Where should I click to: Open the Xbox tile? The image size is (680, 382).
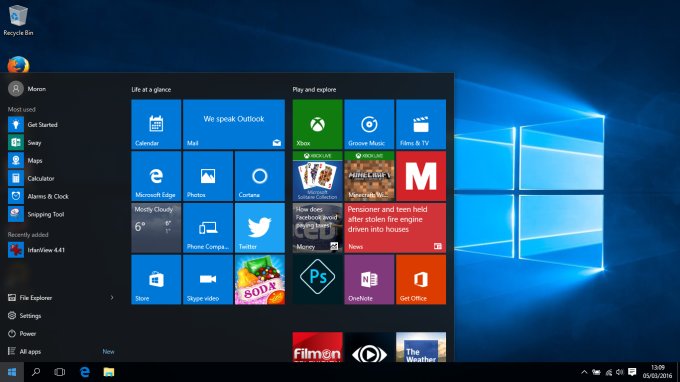pos(317,124)
